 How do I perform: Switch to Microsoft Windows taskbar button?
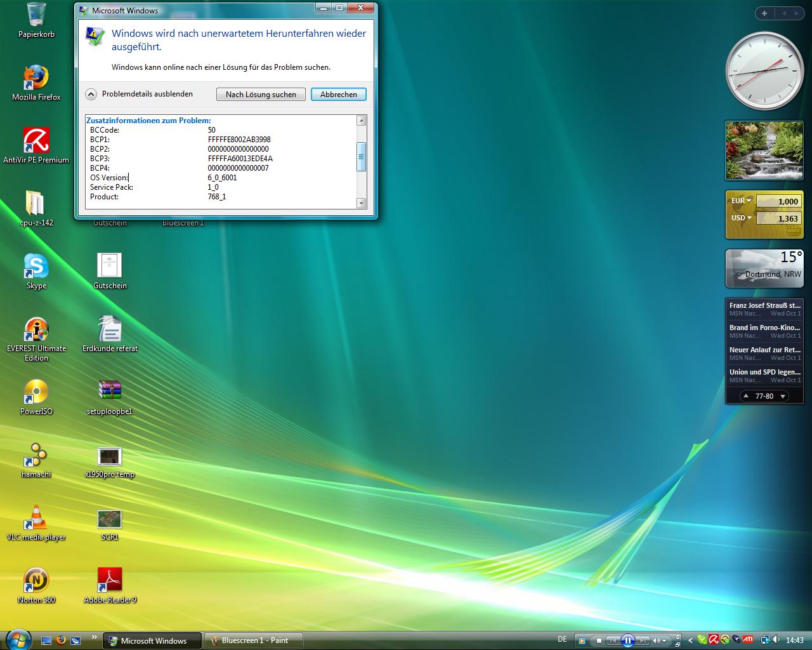pyautogui.click(x=152, y=640)
